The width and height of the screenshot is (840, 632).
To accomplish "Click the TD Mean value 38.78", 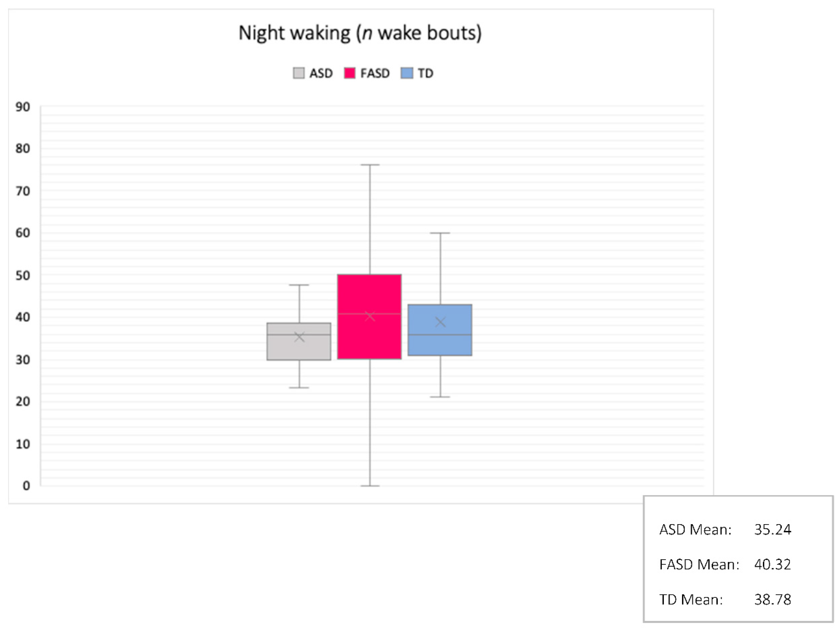I will click(x=772, y=599).
